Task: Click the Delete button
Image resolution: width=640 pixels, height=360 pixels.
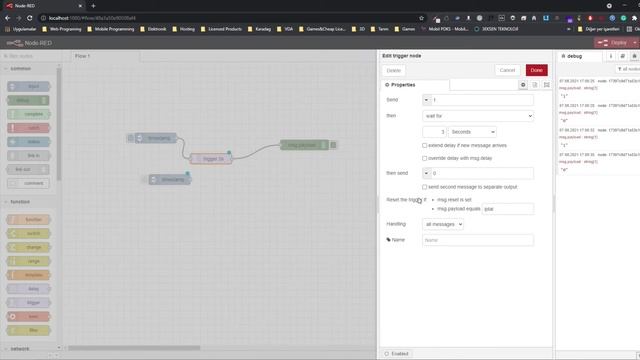Action: (x=393, y=70)
